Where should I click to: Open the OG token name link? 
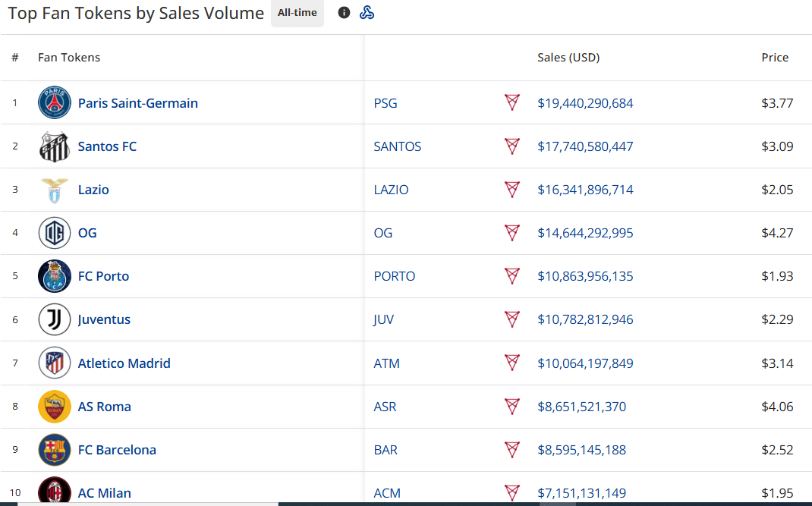pyautogui.click(x=87, y=233)
